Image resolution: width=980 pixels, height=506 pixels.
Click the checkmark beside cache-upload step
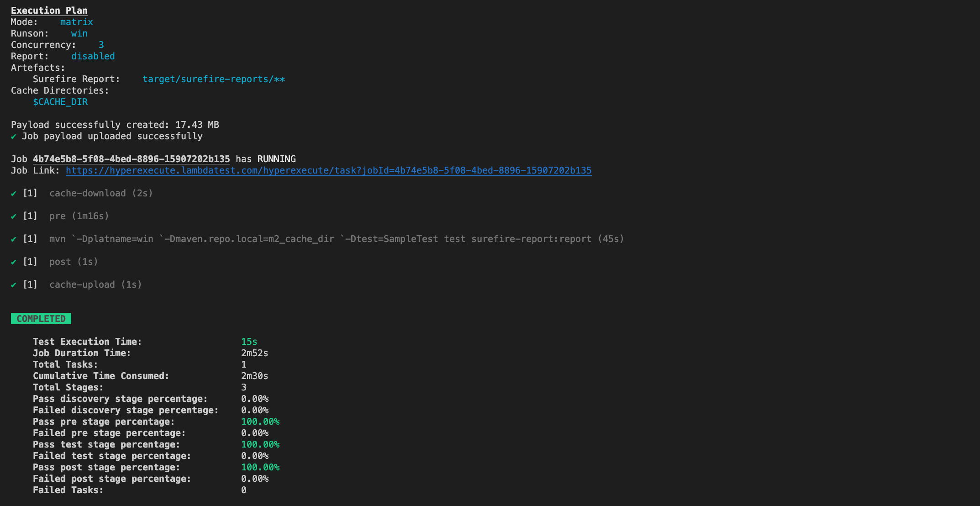click(x=14, y=285)
